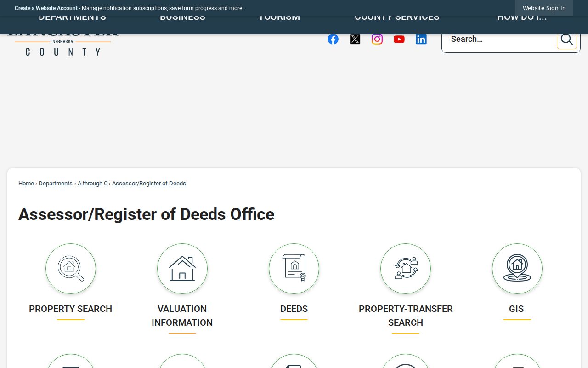This screenshot has width=588, height=368.
Task: Open Assessor/Register of Deeds breadcrumb
Action: [149, 184]
